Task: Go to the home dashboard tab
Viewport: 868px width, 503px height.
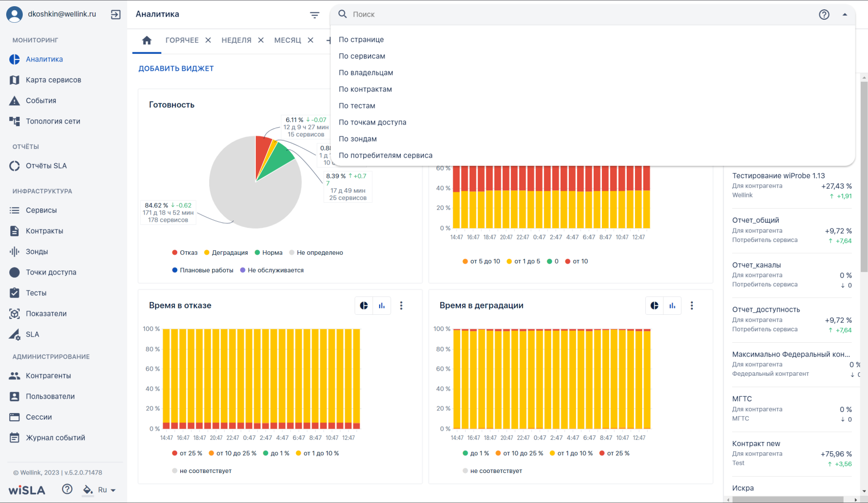Action: coord(147,40)
